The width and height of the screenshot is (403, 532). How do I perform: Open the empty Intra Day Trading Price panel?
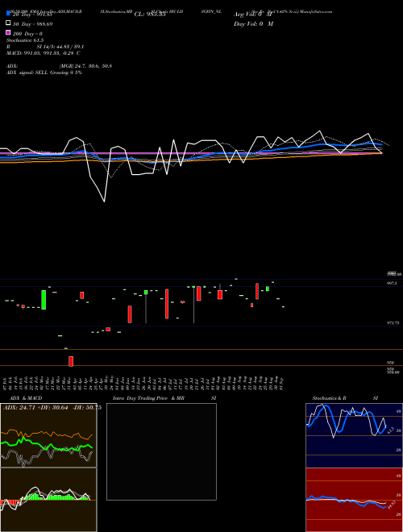coord(161,451)
